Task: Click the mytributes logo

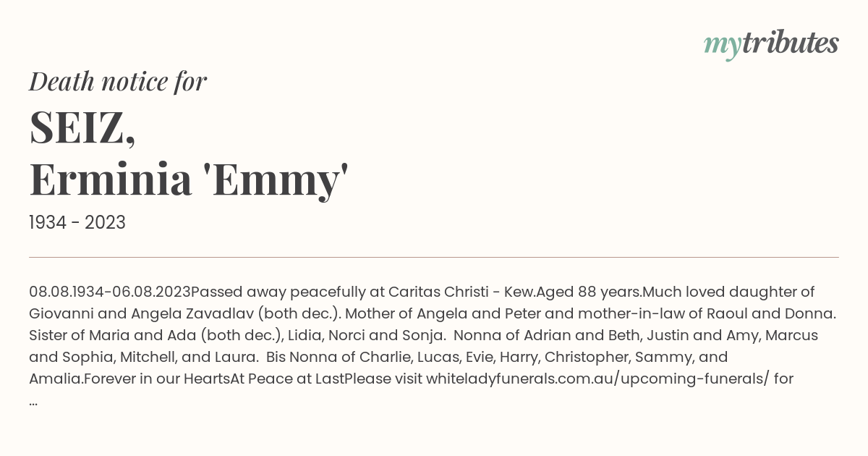Action: (x=771, y=44)
